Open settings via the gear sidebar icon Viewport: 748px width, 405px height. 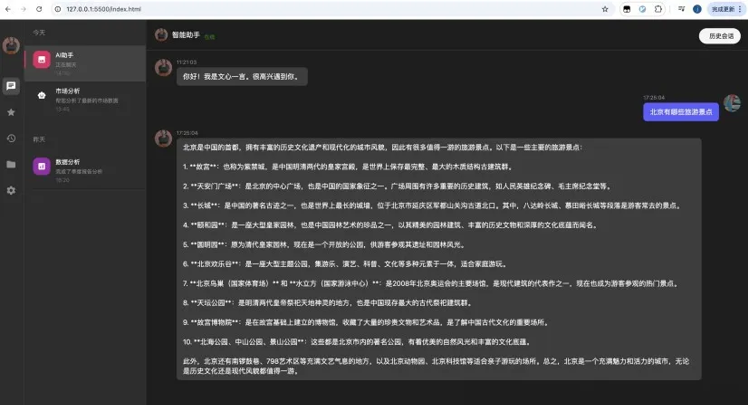pyautogui.click(x=11, y=190)
